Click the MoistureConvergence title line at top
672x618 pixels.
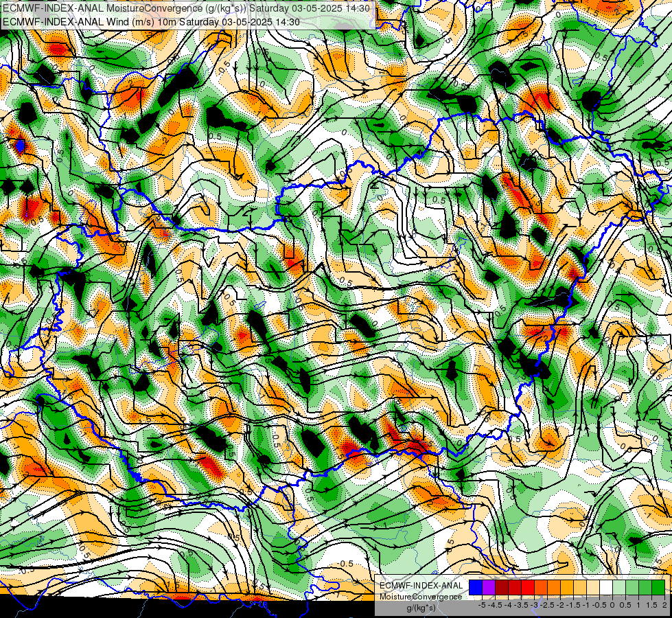(x=186, y=8)
